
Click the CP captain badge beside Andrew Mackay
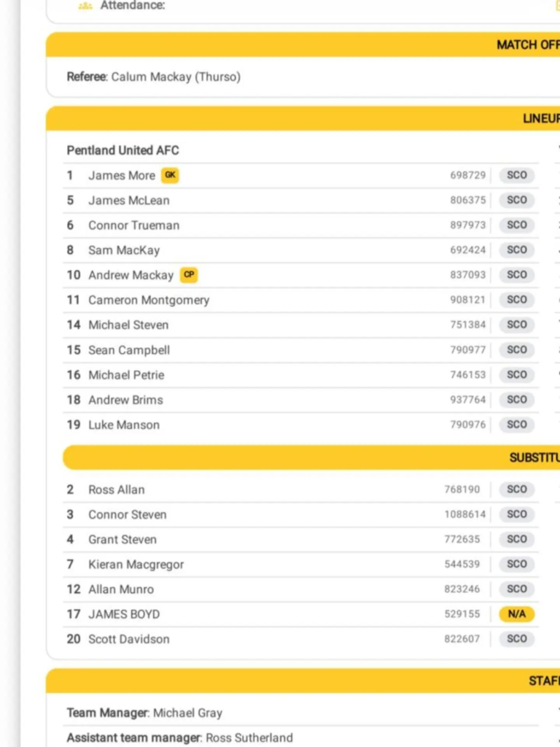189,275
